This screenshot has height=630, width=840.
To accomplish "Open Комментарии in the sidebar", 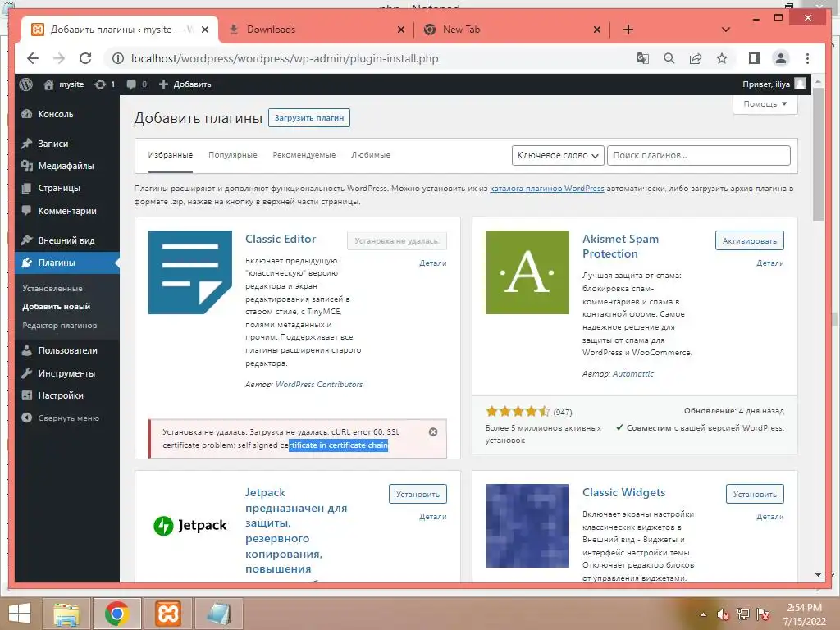I will [67, 211].
